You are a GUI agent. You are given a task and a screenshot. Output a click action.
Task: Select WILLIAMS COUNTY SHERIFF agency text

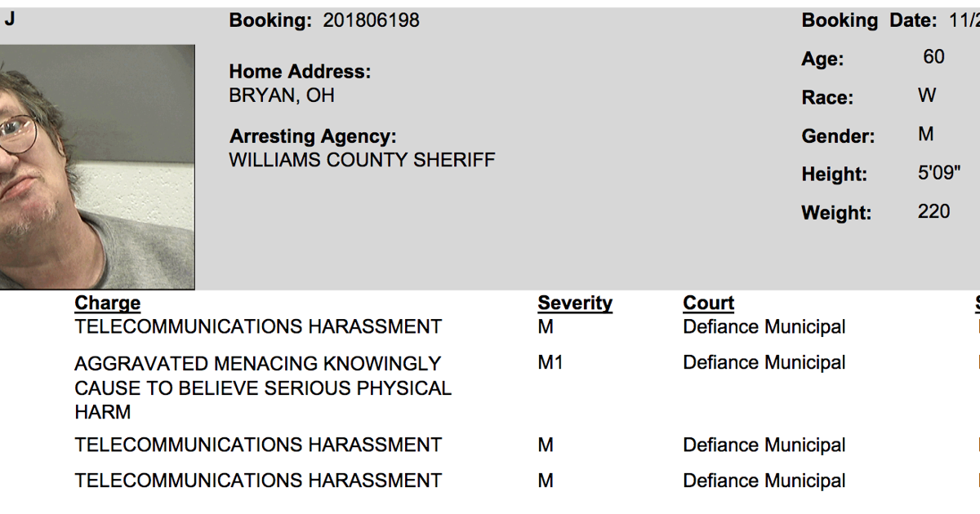(x=362, y=160)
